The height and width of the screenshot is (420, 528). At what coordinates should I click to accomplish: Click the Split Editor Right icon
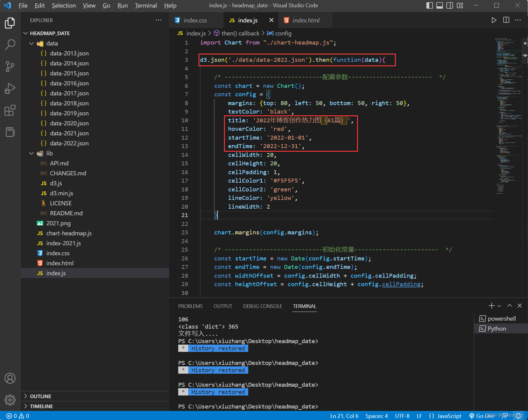point(506,20)
